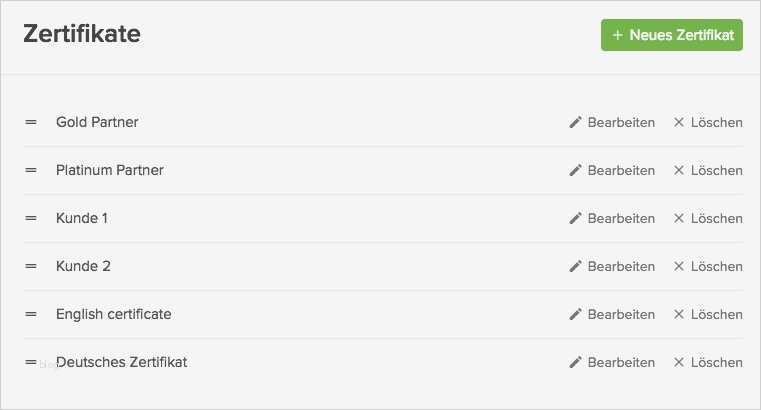
Task: Click the X icon for Kunde 1
Action: [679, 218]
